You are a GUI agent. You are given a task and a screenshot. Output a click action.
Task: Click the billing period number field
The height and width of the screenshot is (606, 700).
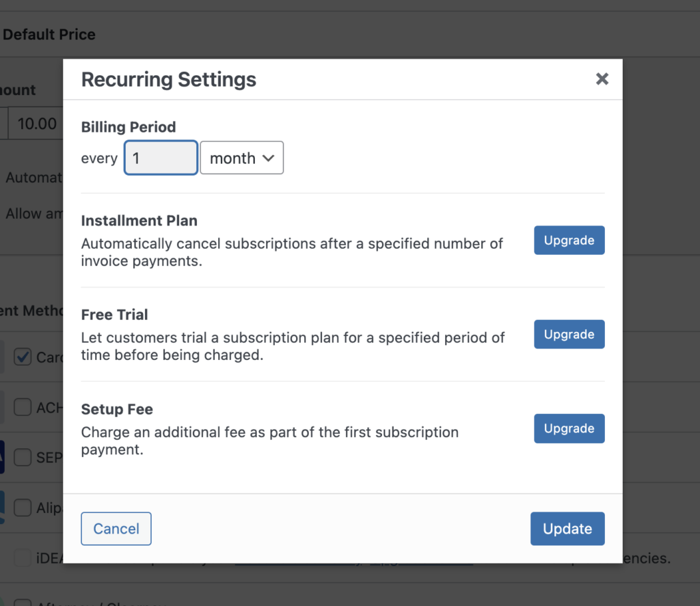pos(161,158)
